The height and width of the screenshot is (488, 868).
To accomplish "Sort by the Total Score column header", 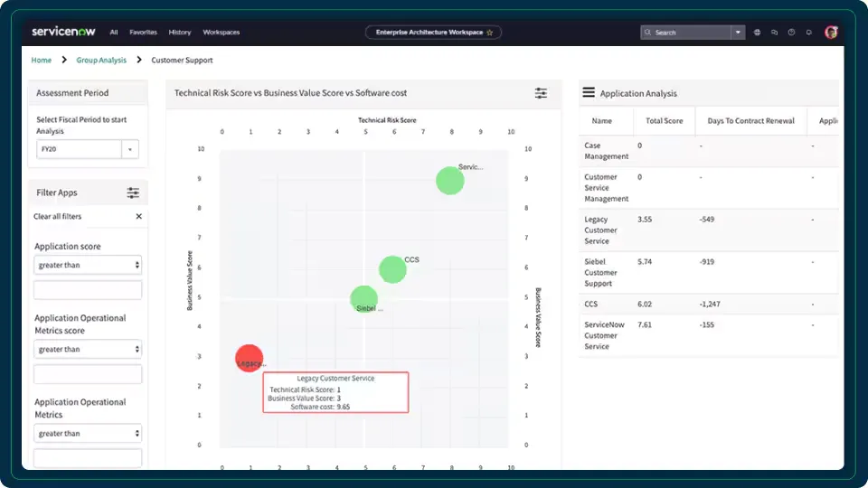I will [x=665, y=120].
